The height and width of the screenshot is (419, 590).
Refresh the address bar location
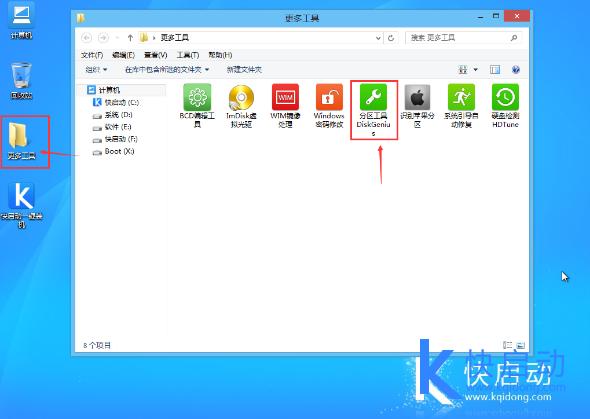391,38
